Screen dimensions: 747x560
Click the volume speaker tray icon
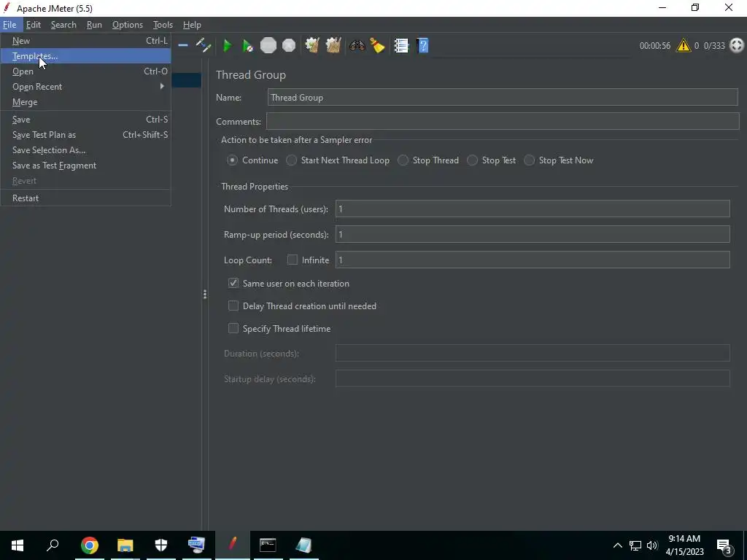pyautogui.click(x=652, y=545)
